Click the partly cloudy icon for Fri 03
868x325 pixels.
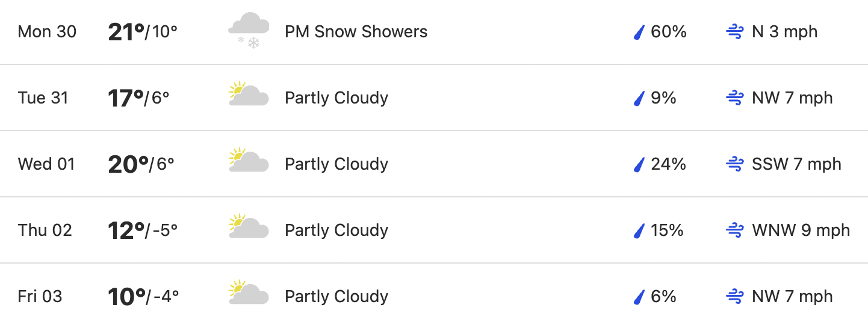[249, 292]
